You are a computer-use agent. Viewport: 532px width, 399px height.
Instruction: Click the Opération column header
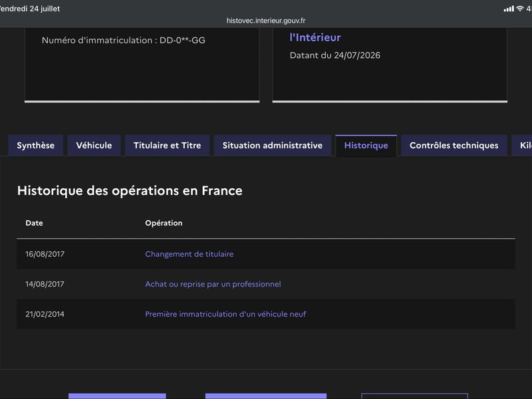point(164,223)
